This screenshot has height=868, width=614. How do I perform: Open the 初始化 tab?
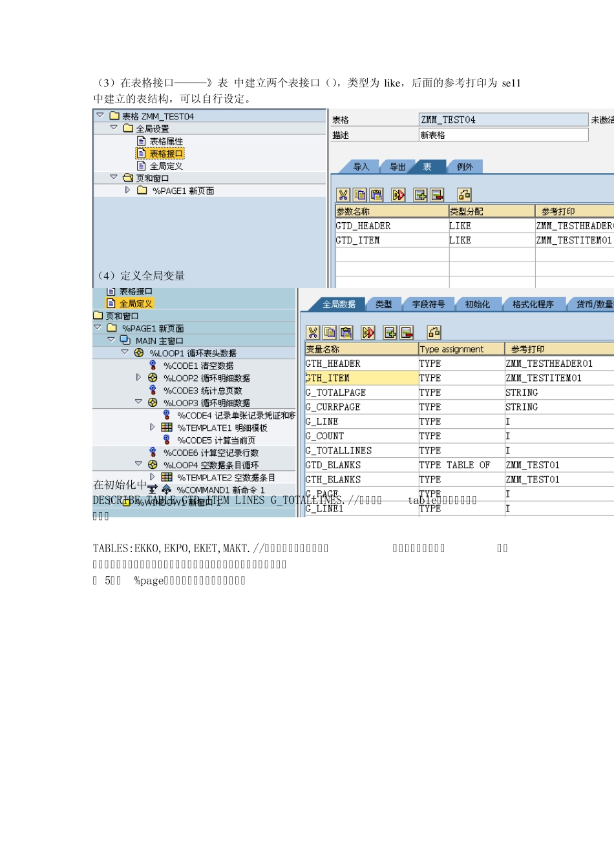[x=477, y=304]
